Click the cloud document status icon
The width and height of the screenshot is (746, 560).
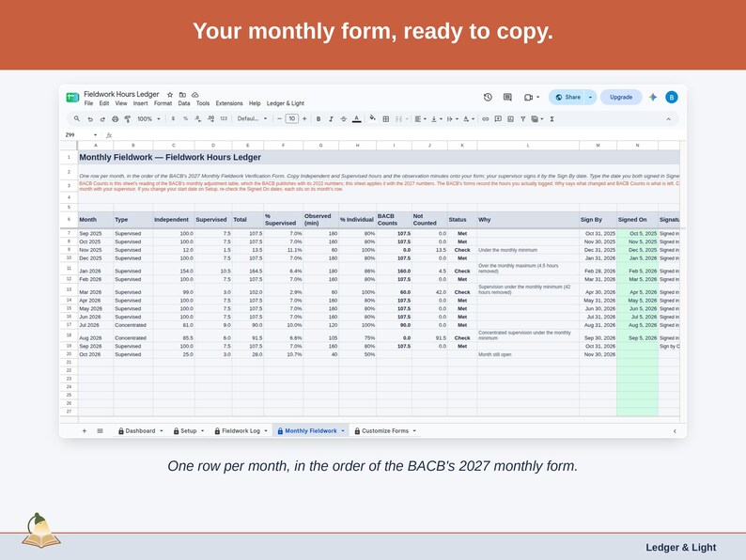(195, 95)
